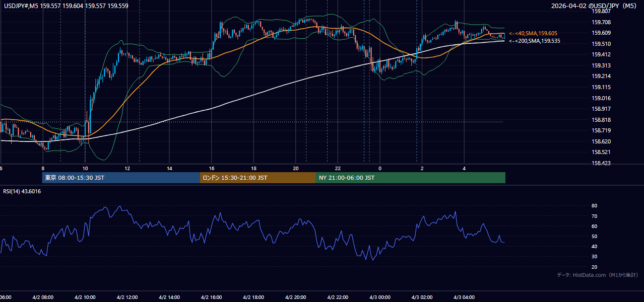644x302 pixels.
Task: Open the データ: HistData.com source credit
Action: point(598,275)
